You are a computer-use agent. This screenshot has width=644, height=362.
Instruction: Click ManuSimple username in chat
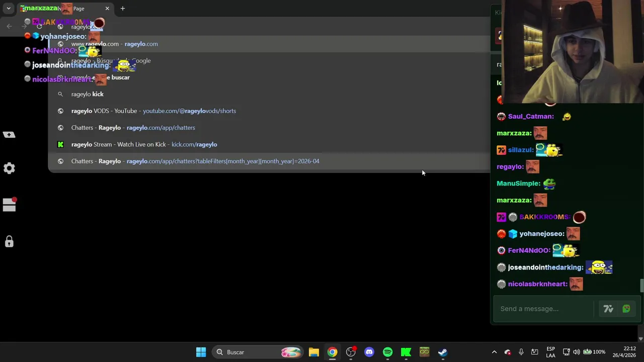tap(518, 184)
